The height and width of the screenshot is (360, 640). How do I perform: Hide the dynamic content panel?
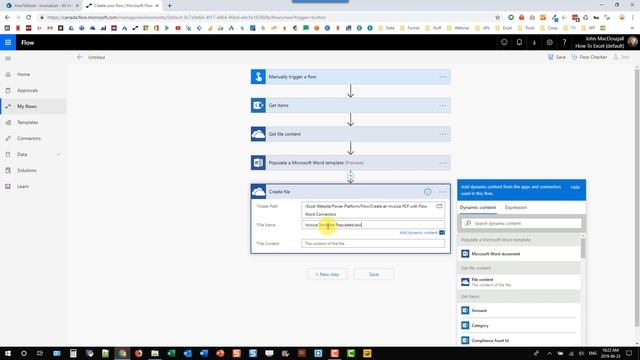click(575, 187)
